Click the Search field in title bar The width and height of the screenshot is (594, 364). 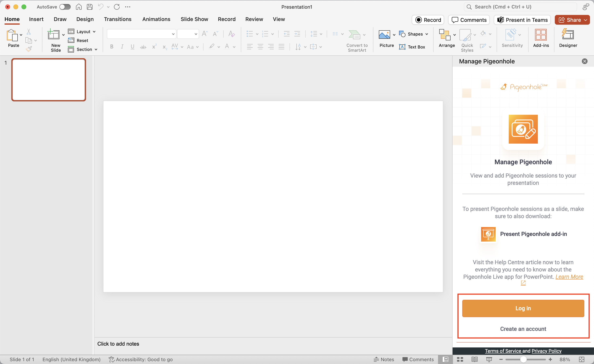tap(520, 7)
